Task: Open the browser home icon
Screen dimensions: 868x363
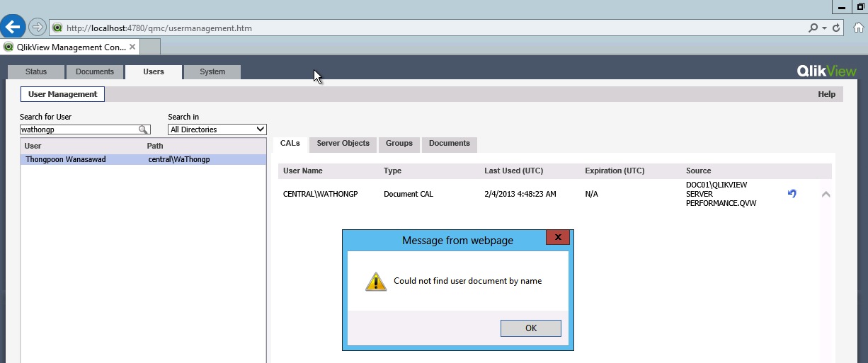Action: coord(859,28)
